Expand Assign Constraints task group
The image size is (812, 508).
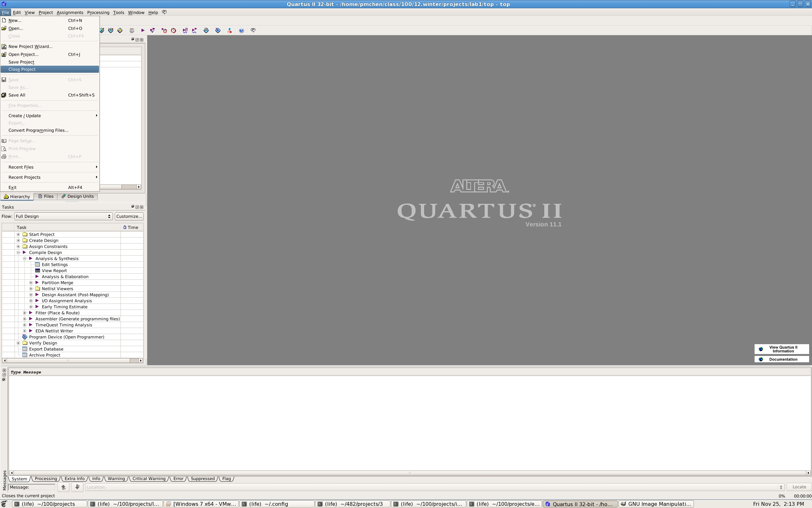pos(18,246)
